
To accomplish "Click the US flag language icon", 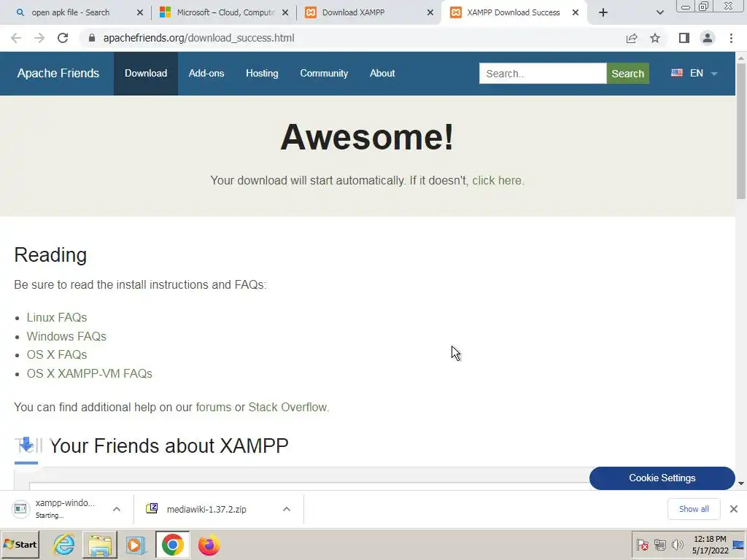I will [x=676, y=73].
